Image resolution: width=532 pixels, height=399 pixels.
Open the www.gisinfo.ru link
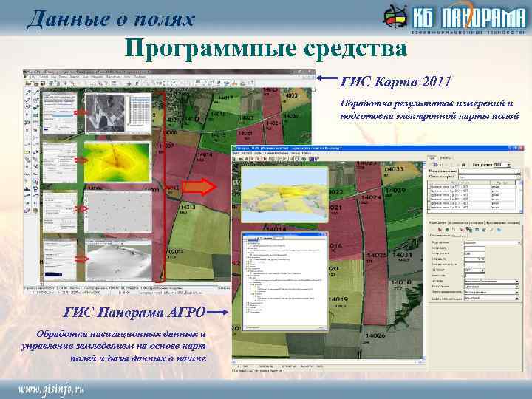[51, 389]
